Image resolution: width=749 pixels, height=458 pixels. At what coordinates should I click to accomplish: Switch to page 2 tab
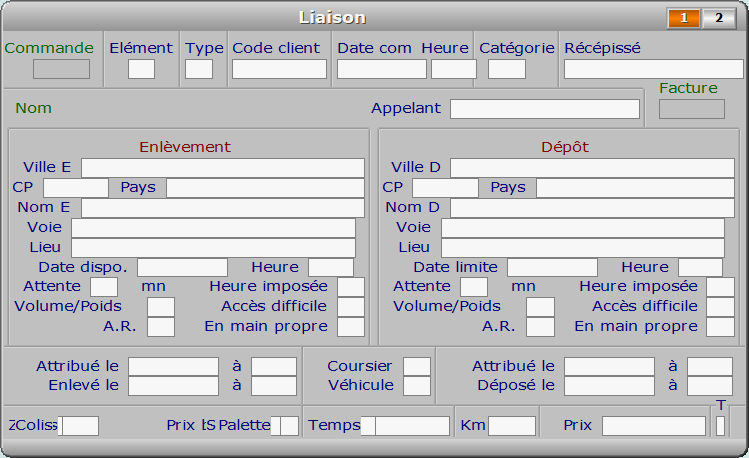click(x=719, y=18)
